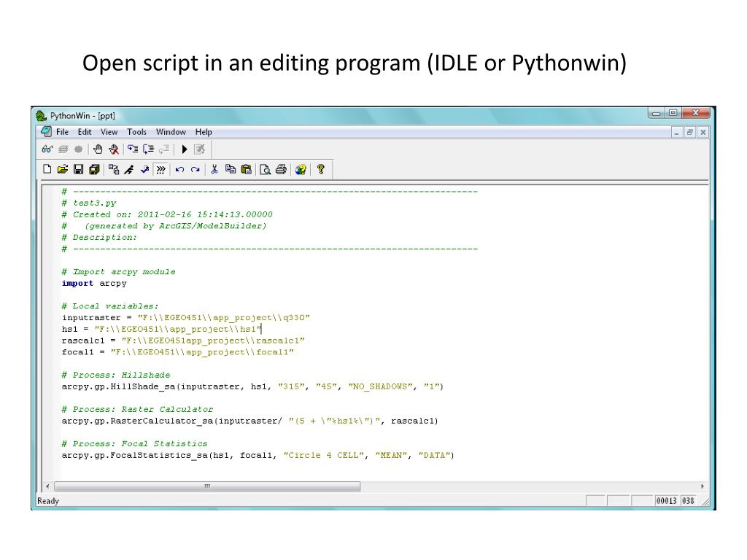Click the column number '038' in status bar

[688, 501]
